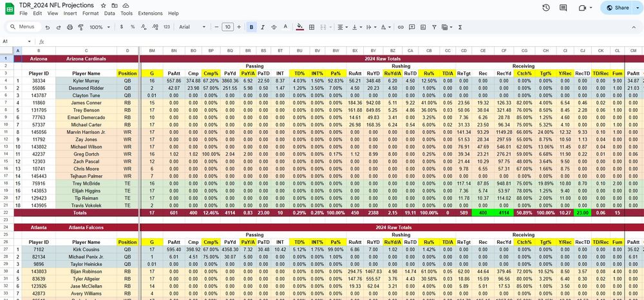This screenshot has height=300, width=644.
Task: Open the Extensions menu
Action: coord(150,13)
